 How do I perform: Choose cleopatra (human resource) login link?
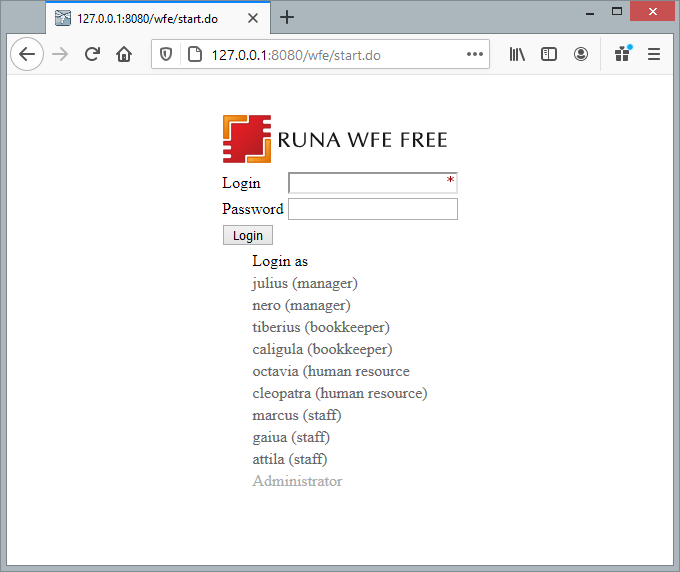coord(340,394)
